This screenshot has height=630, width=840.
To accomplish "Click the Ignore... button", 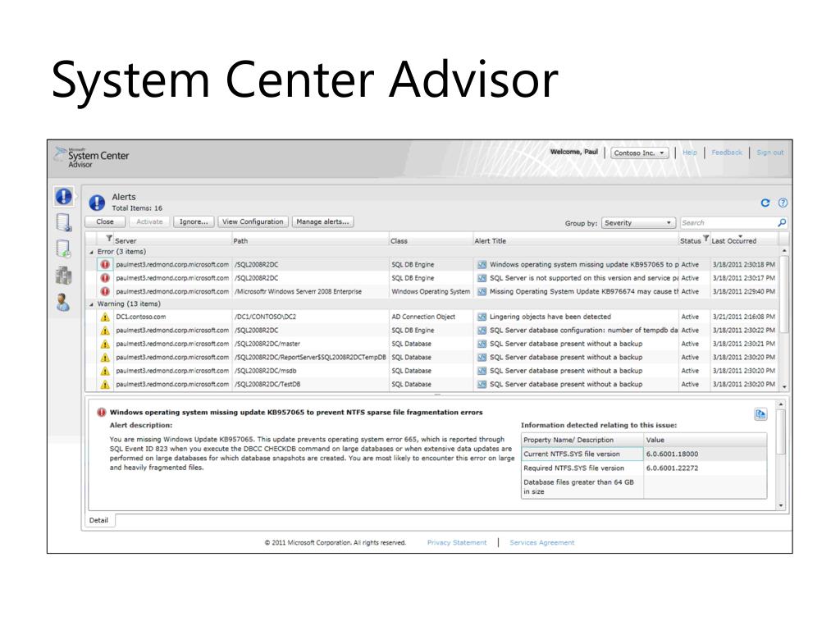I will [194, 221].
